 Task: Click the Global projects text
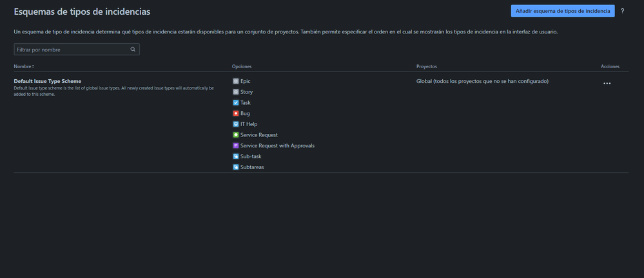point(483,81)
